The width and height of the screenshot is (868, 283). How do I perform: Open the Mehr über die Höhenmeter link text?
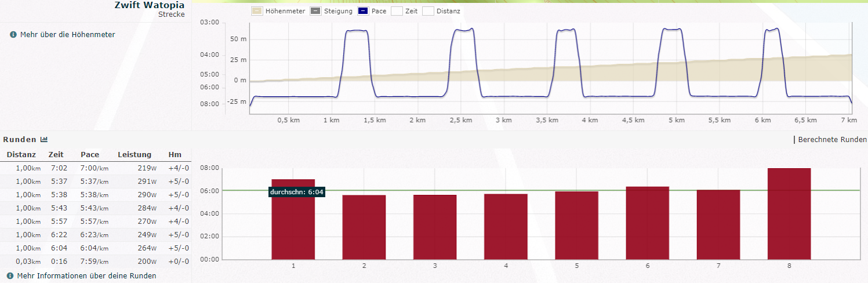tap(67, 35)
